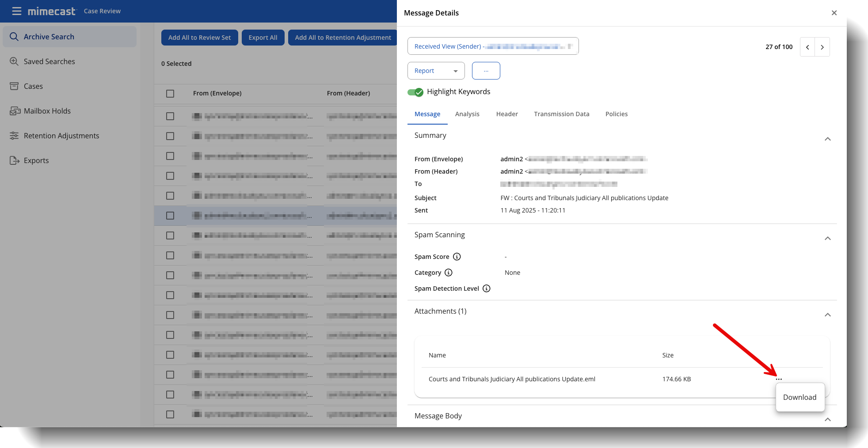Image resolution: width=868 pixels, height=448 pixels.
Task: Tick the checkbox on the highlighted row
Action: 170,216
